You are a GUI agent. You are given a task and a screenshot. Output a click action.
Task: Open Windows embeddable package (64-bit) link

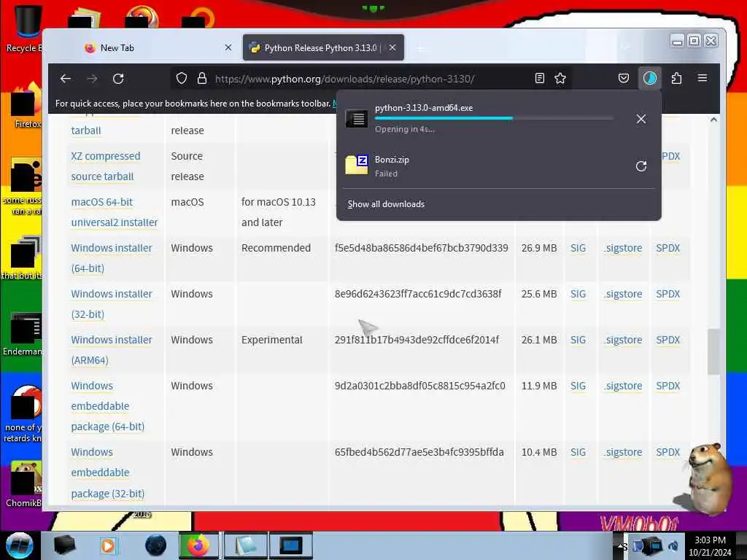(108, 405)
